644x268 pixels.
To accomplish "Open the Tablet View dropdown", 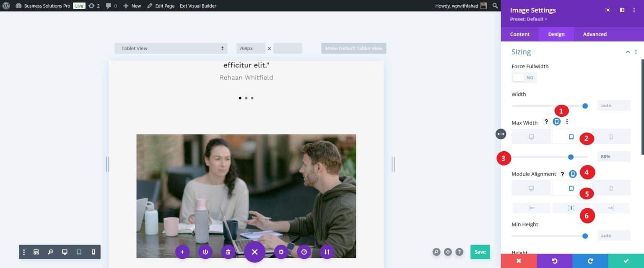I will click(171, 48).
